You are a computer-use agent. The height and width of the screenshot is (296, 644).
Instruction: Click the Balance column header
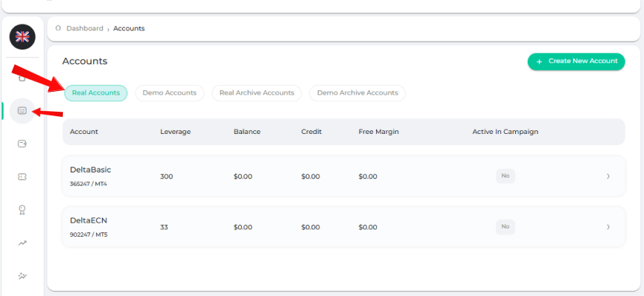(246, 132)
